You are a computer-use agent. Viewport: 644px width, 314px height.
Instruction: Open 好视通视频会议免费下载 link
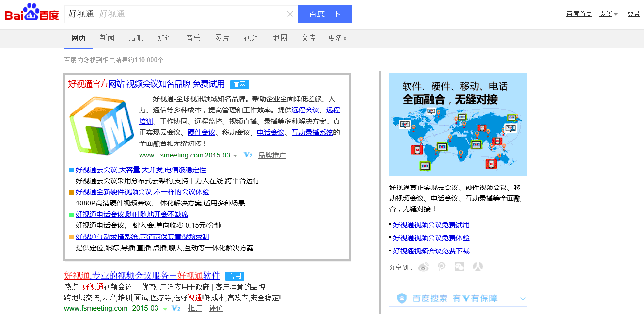pos(431,251)
